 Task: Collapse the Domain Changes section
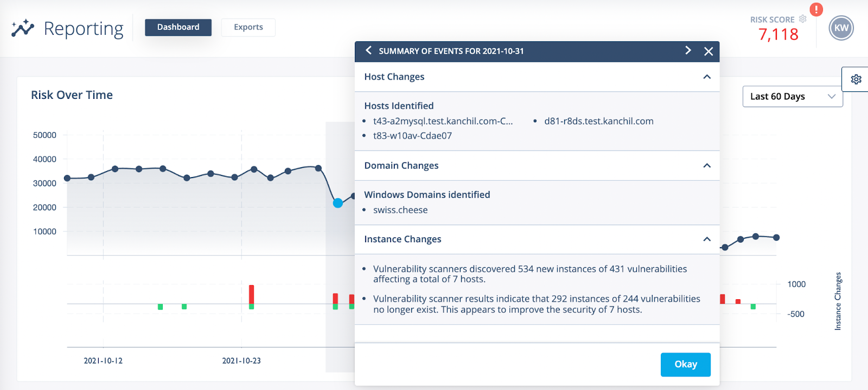point(707,166)
